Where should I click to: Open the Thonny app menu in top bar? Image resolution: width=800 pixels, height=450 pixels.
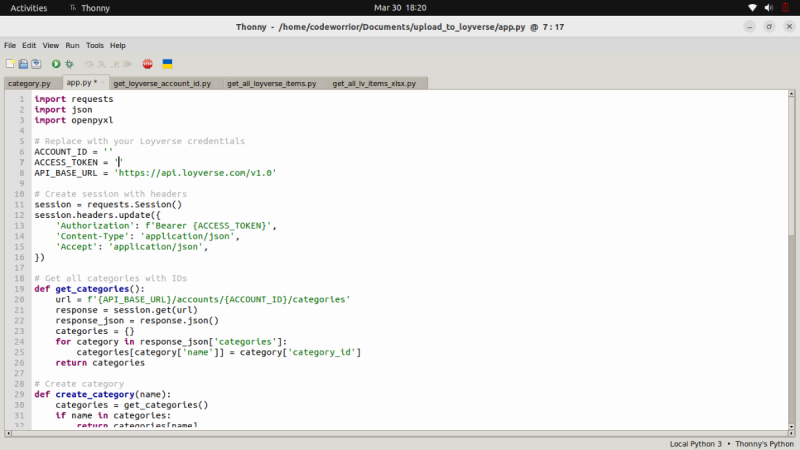click(x=89, y=8)
